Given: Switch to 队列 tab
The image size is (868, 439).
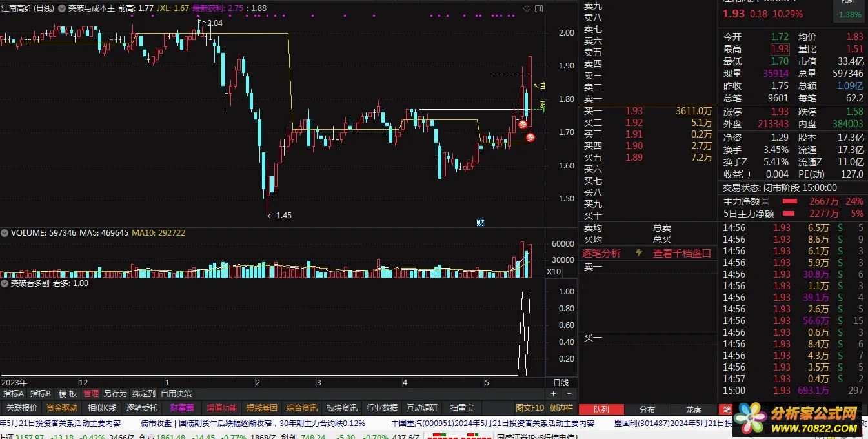Looking at the screenshot, I should tap(601, 409).
